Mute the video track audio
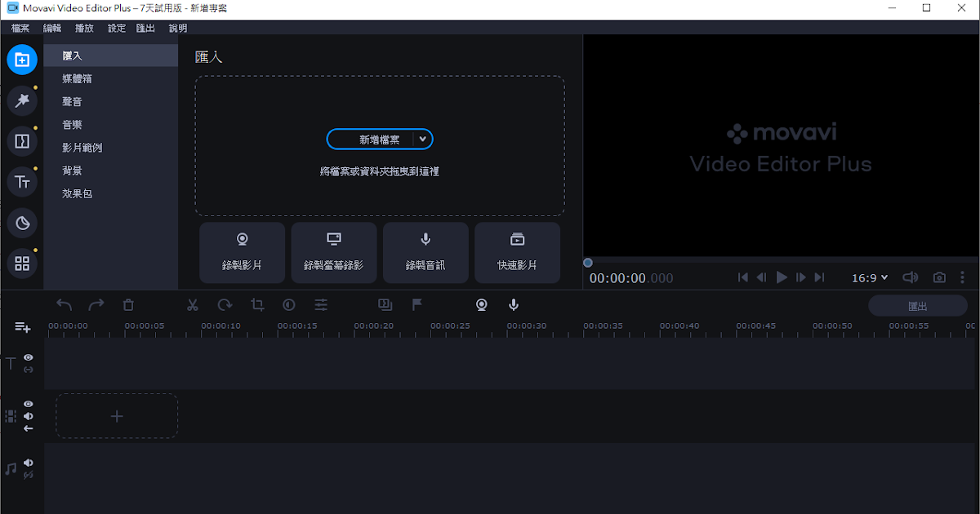Viewport: 980px width, 514px height. tap(28, 416)
